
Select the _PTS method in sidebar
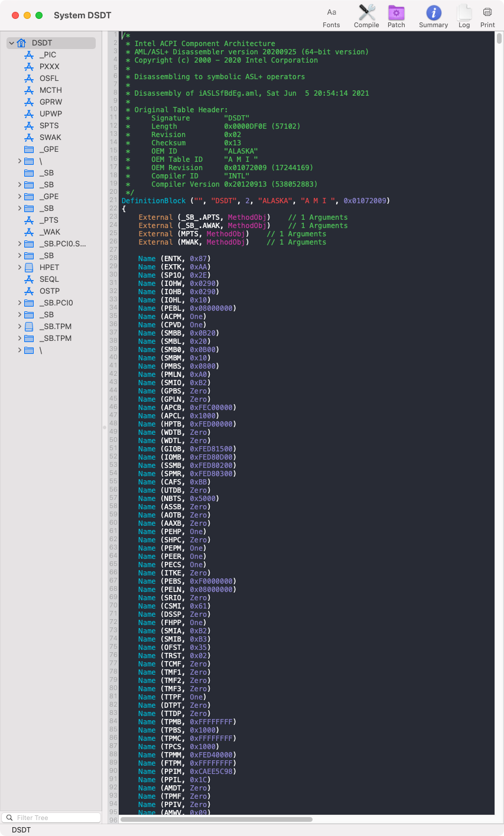click(x=49, y=220)
